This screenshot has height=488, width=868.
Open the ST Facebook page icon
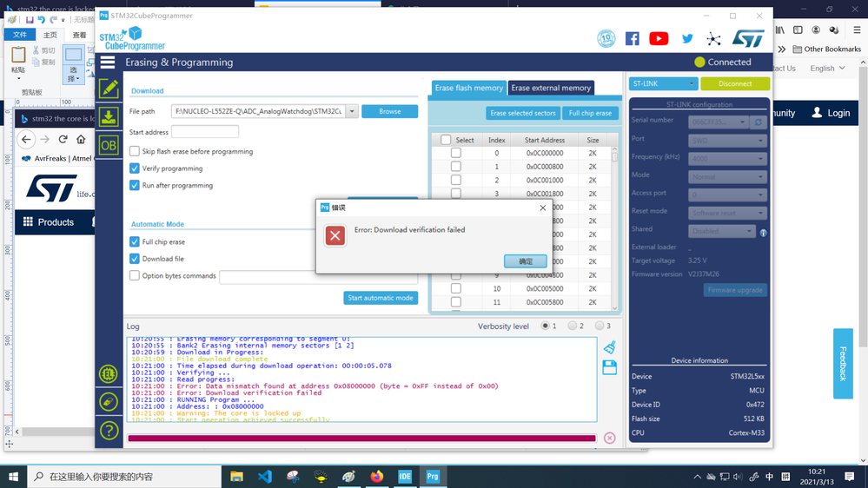click(633, 39)
